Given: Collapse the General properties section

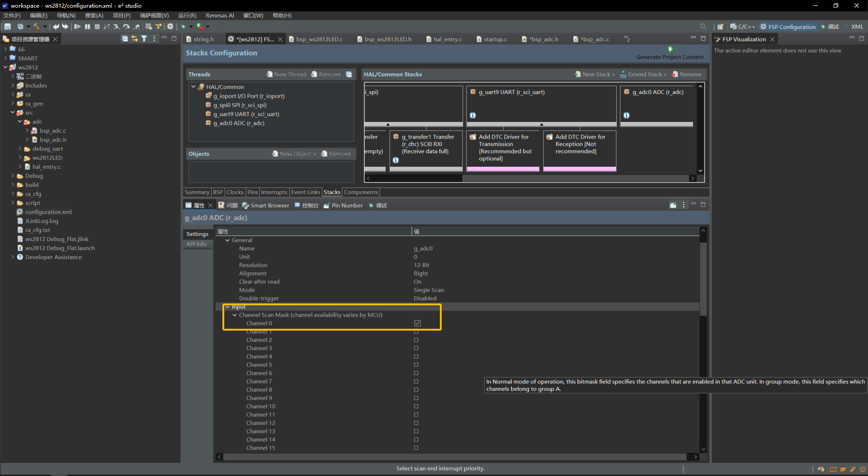Looking at the screenshot, I should pyautogui.click(x=227, y=240).
